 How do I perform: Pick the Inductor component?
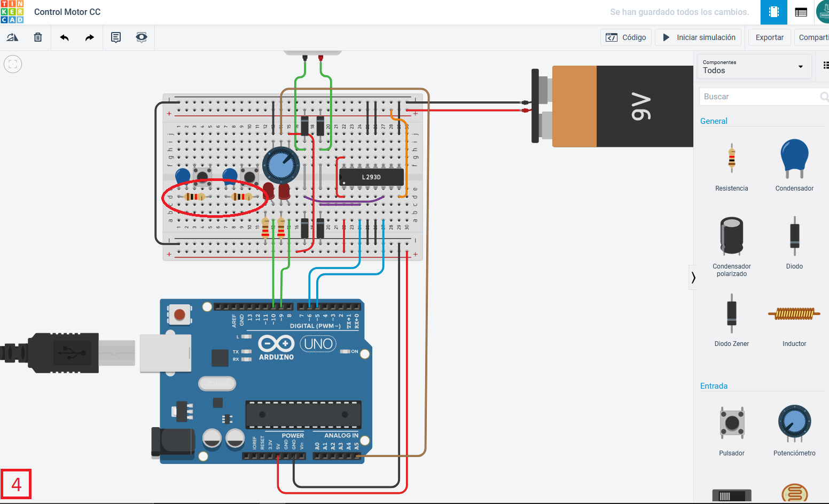click(794, 320)
